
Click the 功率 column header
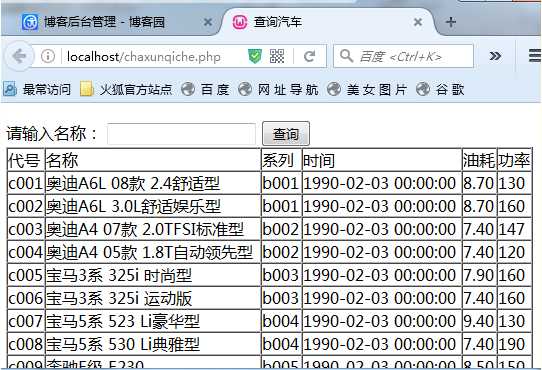tap(514, 160)
